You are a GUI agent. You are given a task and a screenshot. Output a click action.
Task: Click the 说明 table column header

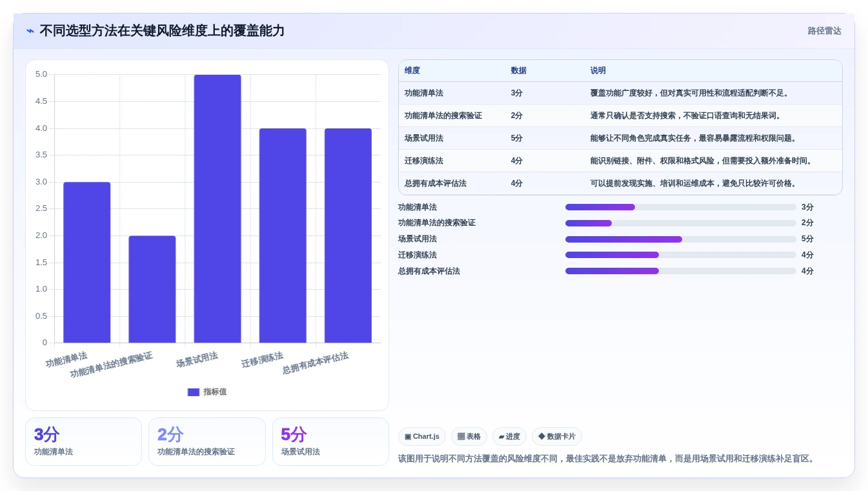(598, 71)
